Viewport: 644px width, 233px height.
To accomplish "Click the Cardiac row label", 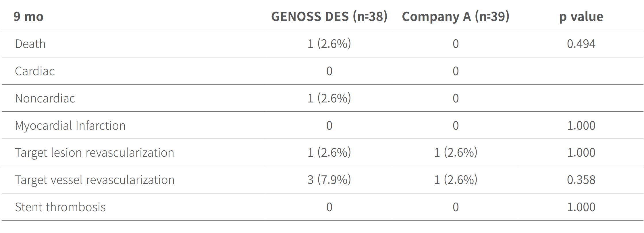I will click(x=35, y=71).
